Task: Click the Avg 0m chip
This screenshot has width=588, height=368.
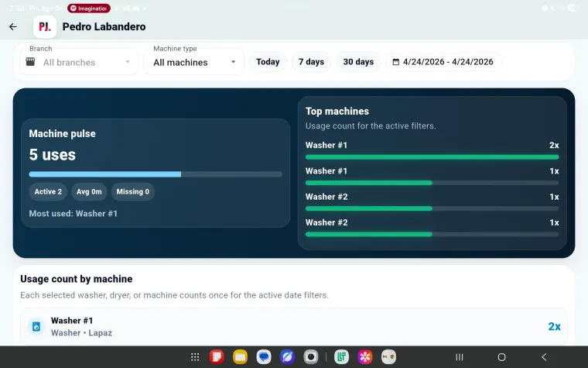Action: click(89, 191)
